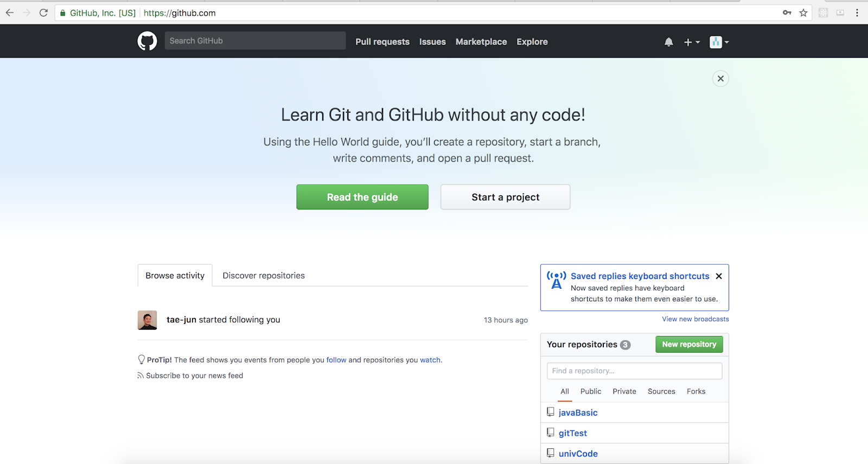Reload the GitHub page
The image size is (868, 464).
click(x=43, y=12)
